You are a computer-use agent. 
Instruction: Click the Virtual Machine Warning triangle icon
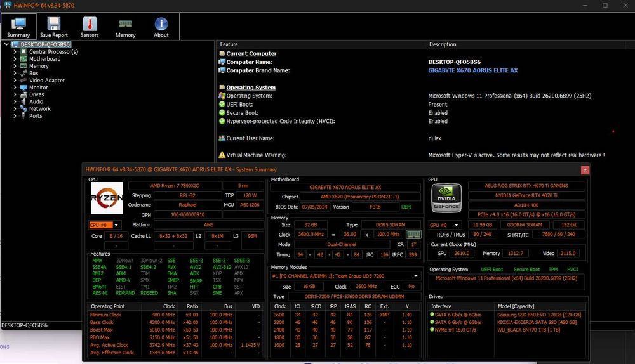pyautogui.click(x=222, y=155)
